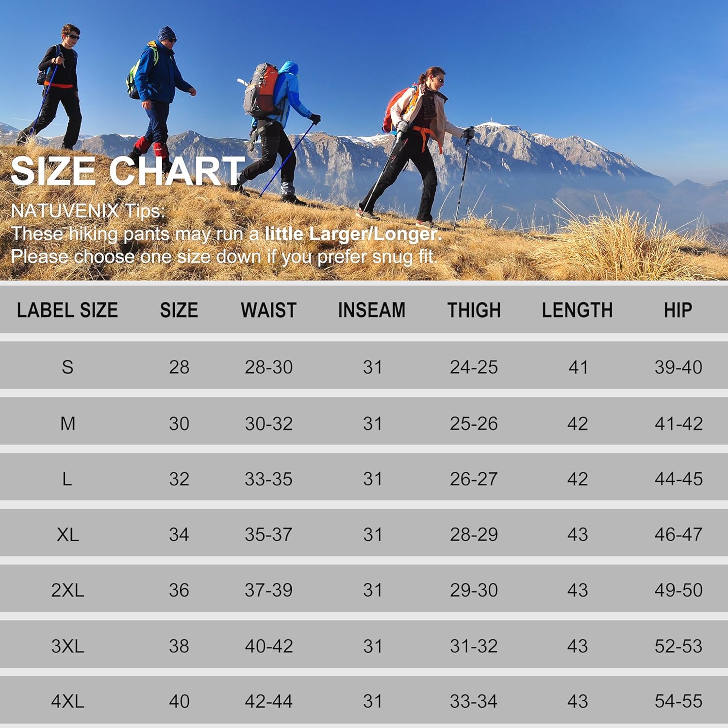This screenshot has height=728, width=728.
Task: Click the LENGTH column header
Action: [x=577, y=310]
